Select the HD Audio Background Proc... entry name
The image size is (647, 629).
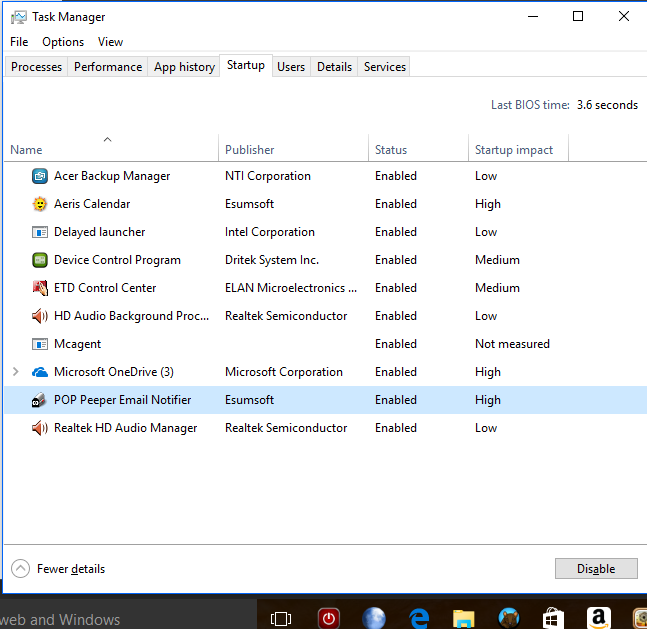pos(131,316)
